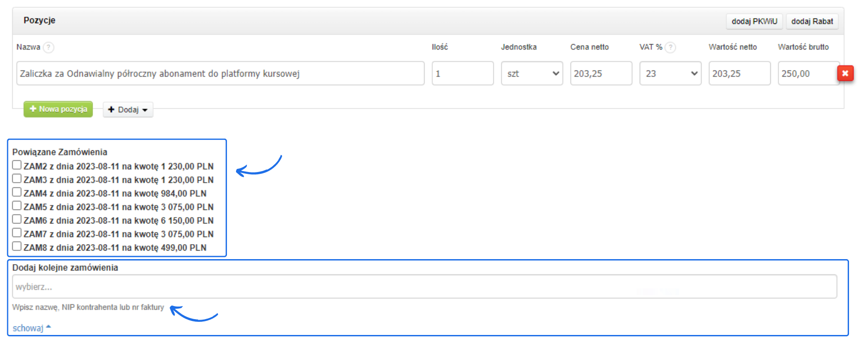Open the Jednostka unit dropdown
Image resolution: width=868 pixels, height=344 pixels.
coord(532,74)
